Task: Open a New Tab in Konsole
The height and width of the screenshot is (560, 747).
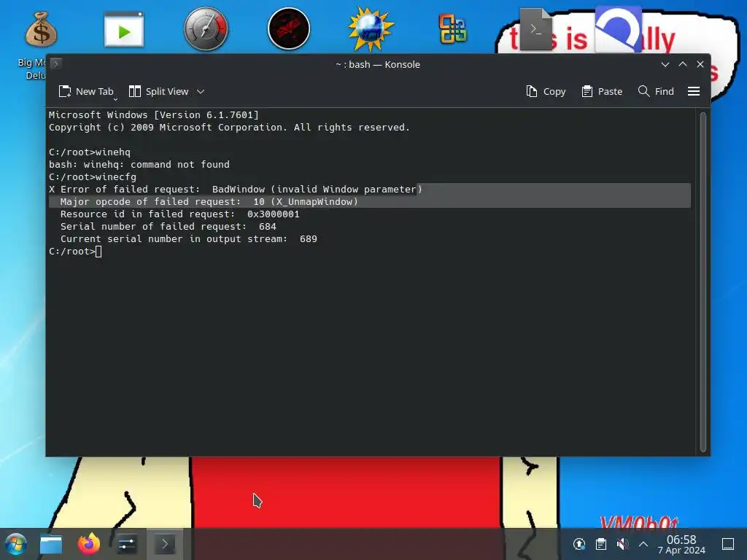Action: point(86,91)
